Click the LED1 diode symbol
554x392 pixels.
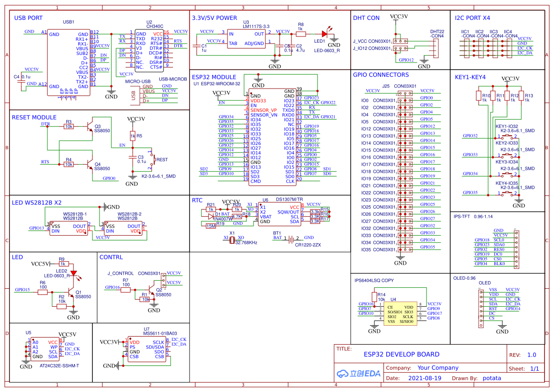pyautogui.click(x=325, y=34)
